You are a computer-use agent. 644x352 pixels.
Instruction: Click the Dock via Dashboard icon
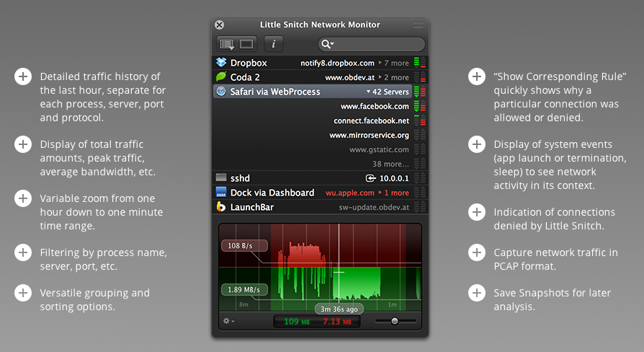click(x=221, y=193)
